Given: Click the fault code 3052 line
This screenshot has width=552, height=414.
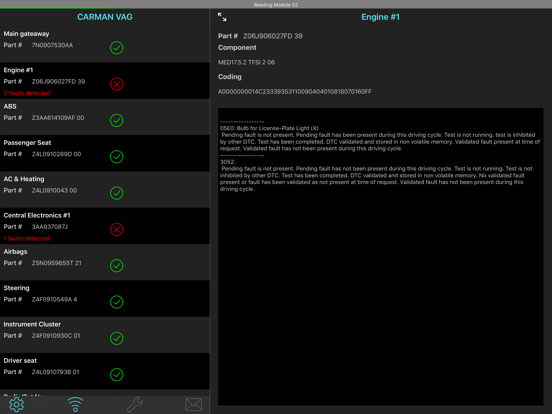Looking at the screenshot, I should pos(227,162).
